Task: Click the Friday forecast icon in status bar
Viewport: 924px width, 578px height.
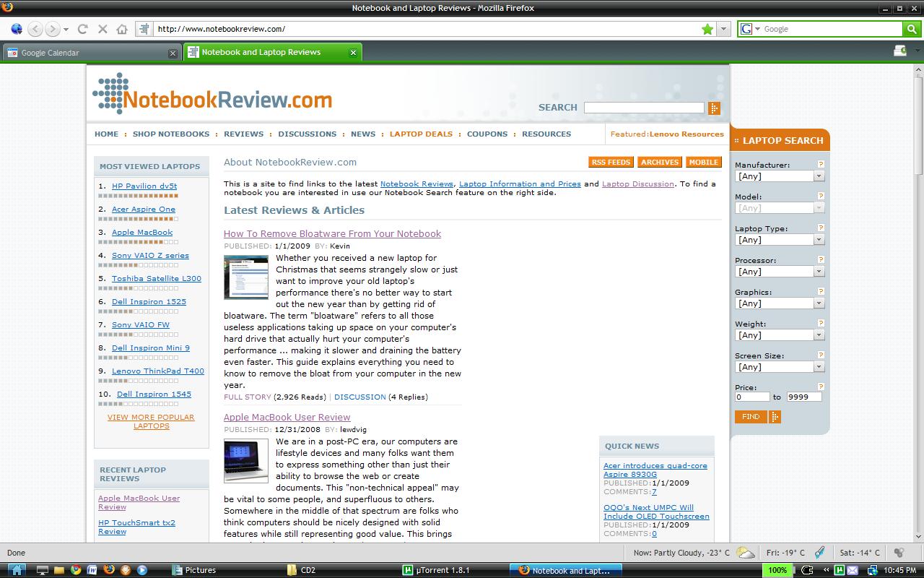Action: pos(819,553)
